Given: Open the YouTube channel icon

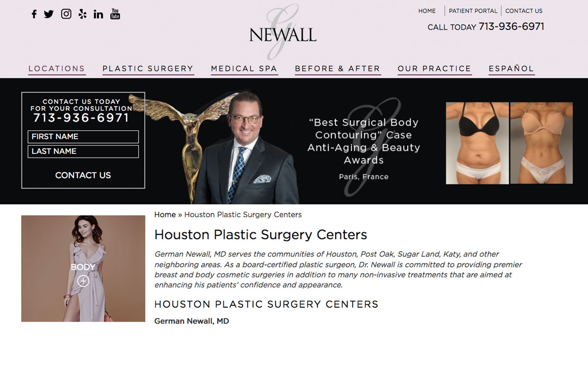Looking at the screenshot, I should 115,14.
